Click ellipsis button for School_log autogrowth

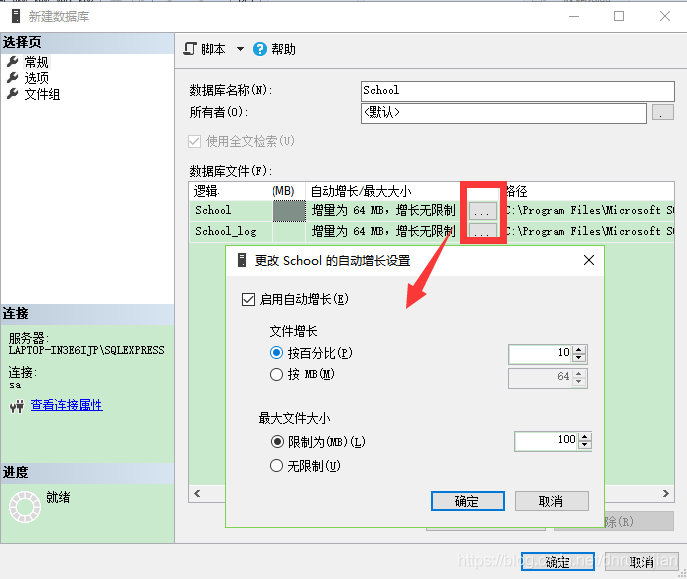pyautogui.click(x=483, y=231)
